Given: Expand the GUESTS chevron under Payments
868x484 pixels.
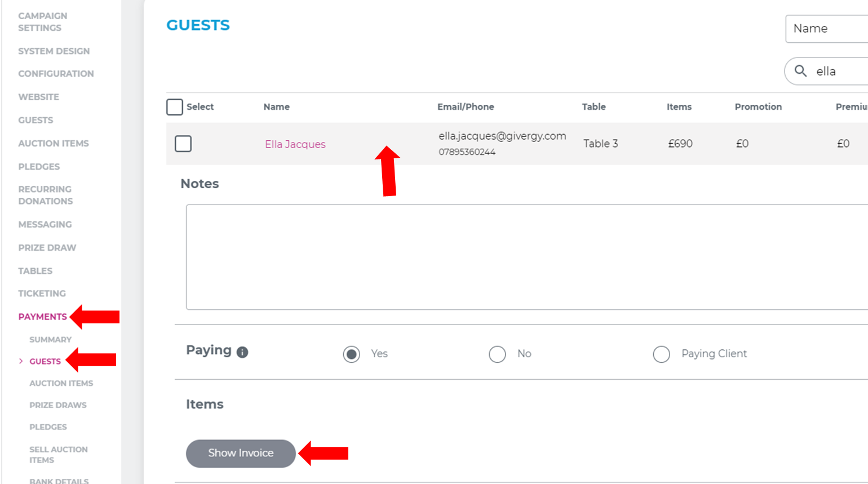Looking at the screenshot, I should (x=21, y=361).
